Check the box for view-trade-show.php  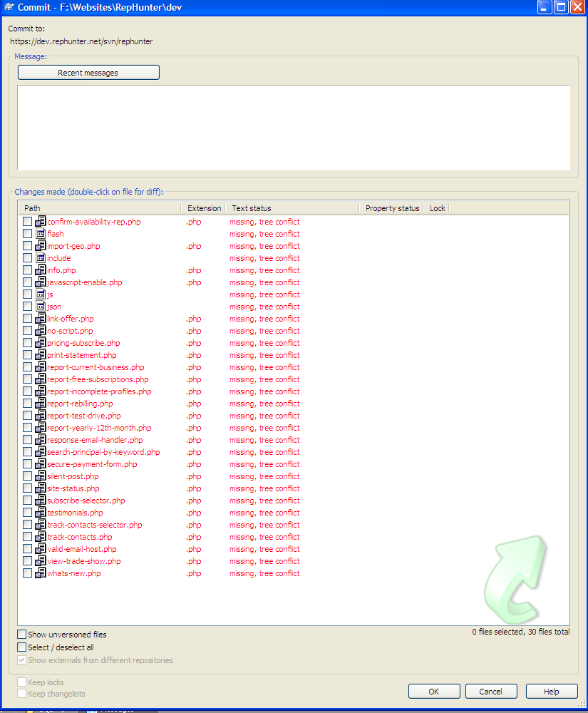[x=27, y=561]
